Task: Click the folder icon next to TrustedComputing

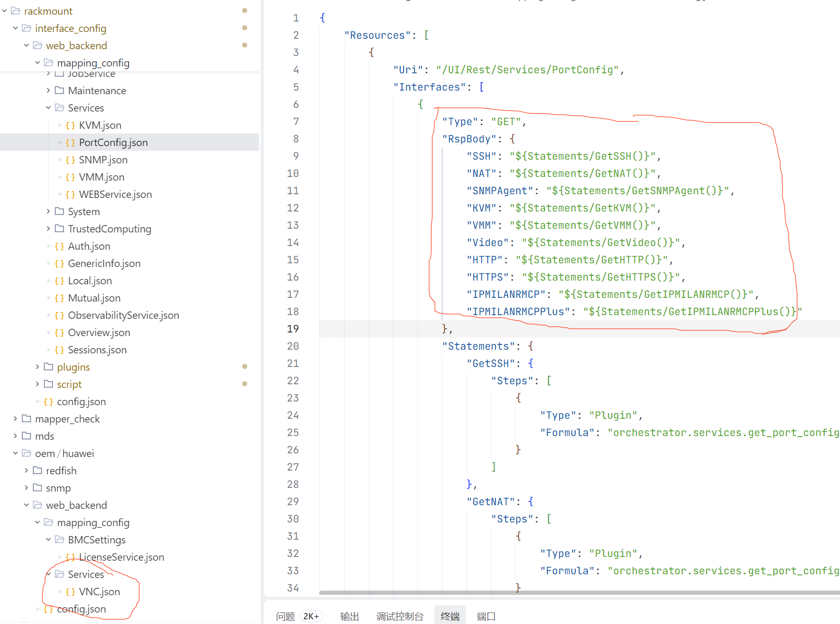Action: point(60,229)
